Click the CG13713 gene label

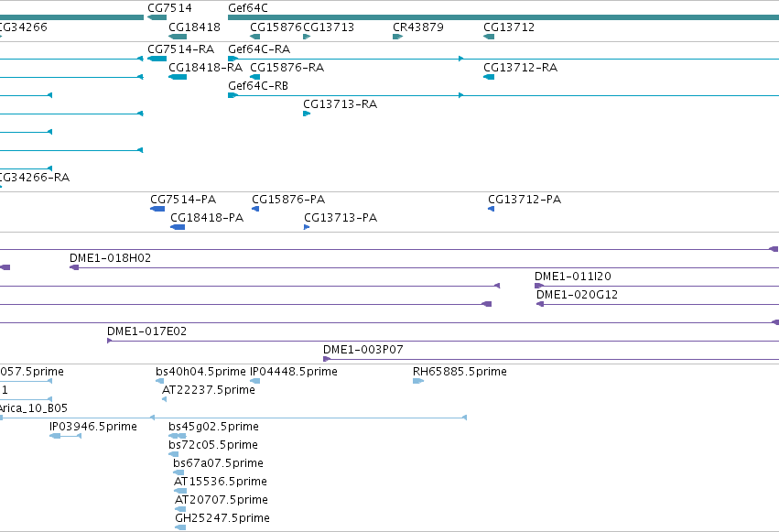[x=329, y=27]
